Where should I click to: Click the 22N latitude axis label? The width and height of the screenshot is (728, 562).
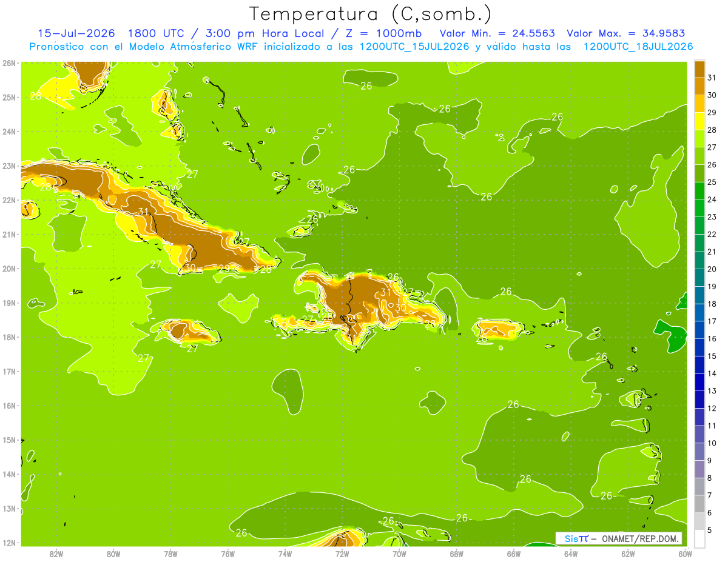pos(8,200)
